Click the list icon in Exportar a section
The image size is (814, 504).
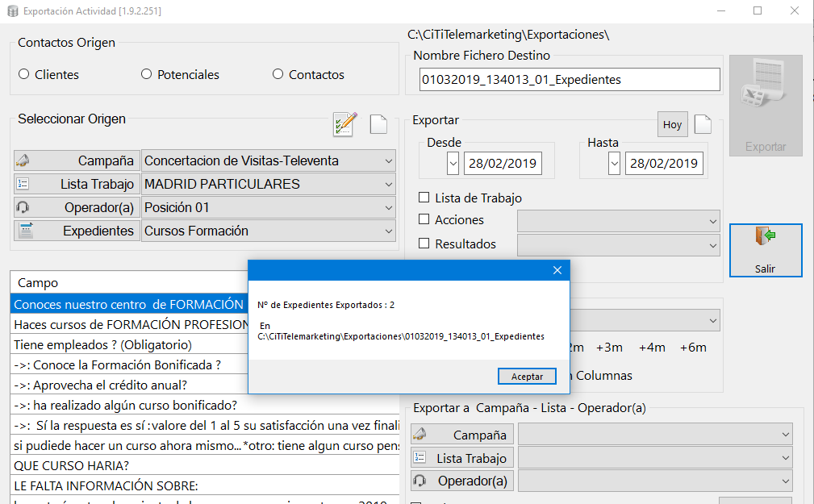point(420,457)
